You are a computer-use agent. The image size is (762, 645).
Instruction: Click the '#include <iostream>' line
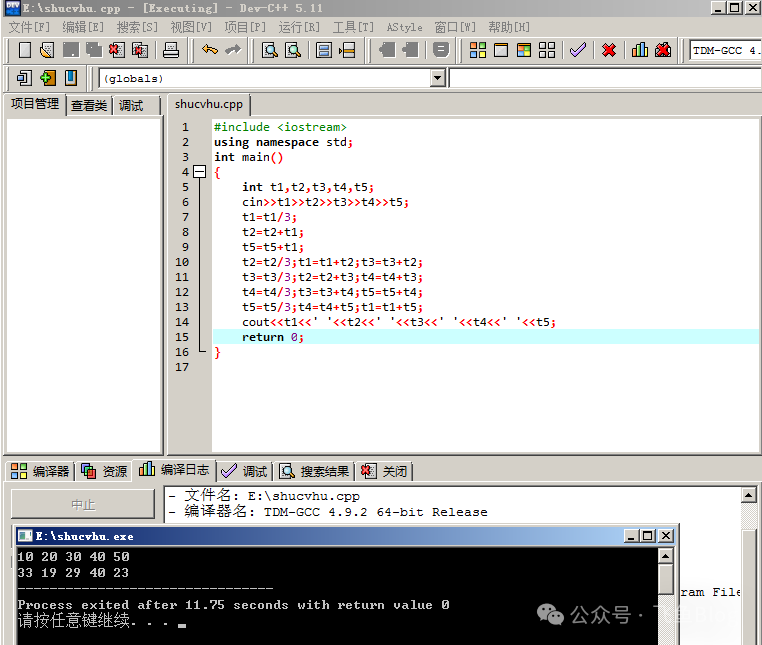[280, 127]
